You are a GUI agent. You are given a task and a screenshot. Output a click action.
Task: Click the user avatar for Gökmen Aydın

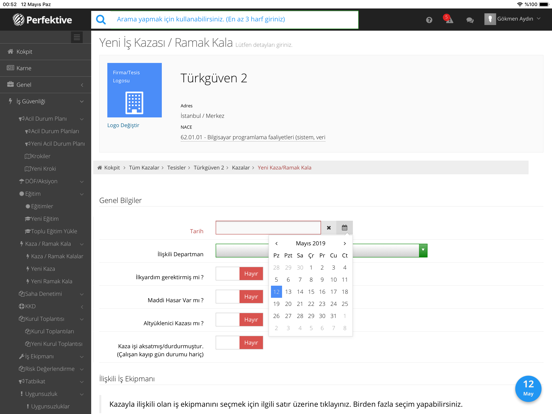(x=490, y=19)
